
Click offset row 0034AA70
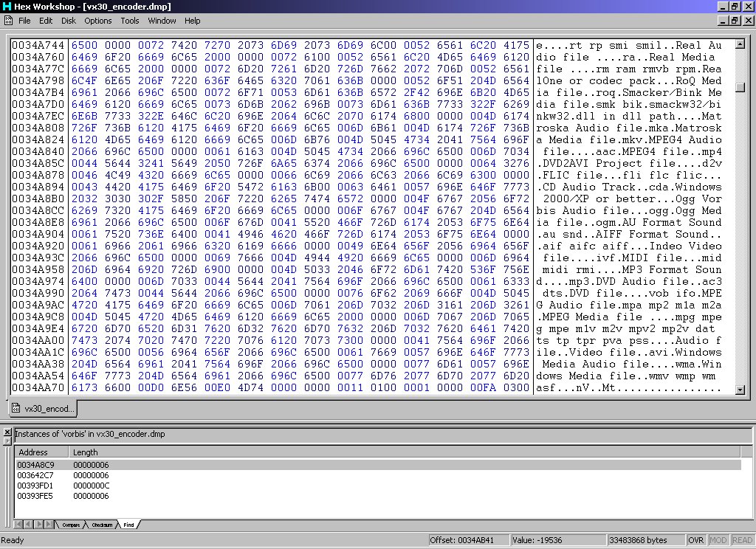(38, 388)
